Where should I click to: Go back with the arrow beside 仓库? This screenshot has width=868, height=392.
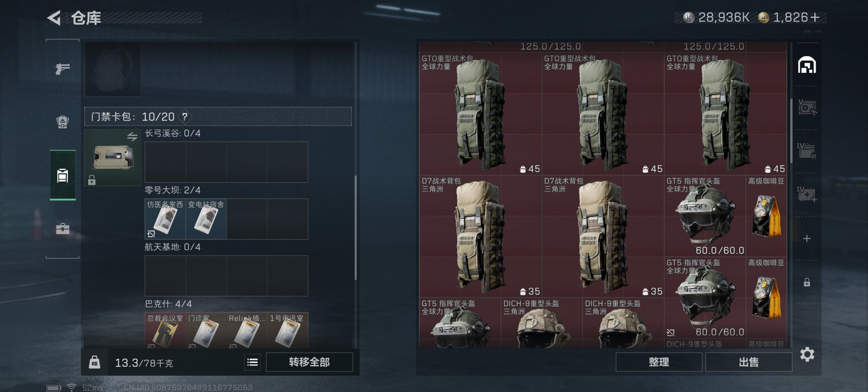pyautogui.click(x=54, y=17)
